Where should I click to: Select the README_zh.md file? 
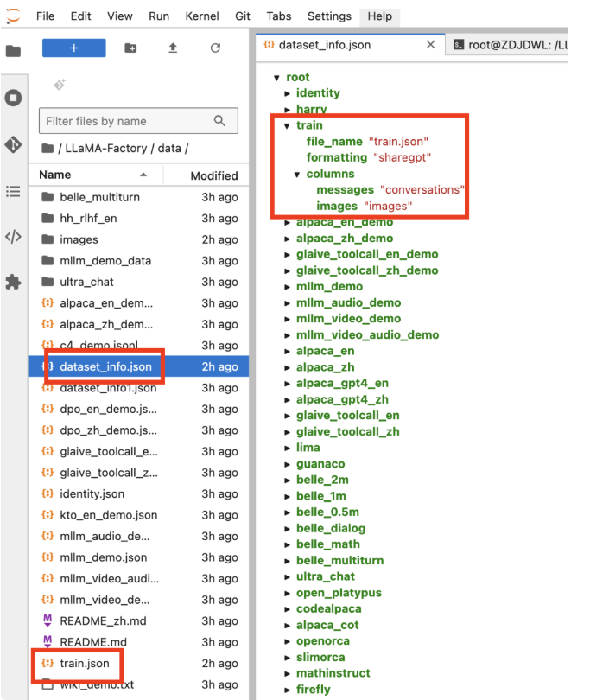[x=139, y=621]
